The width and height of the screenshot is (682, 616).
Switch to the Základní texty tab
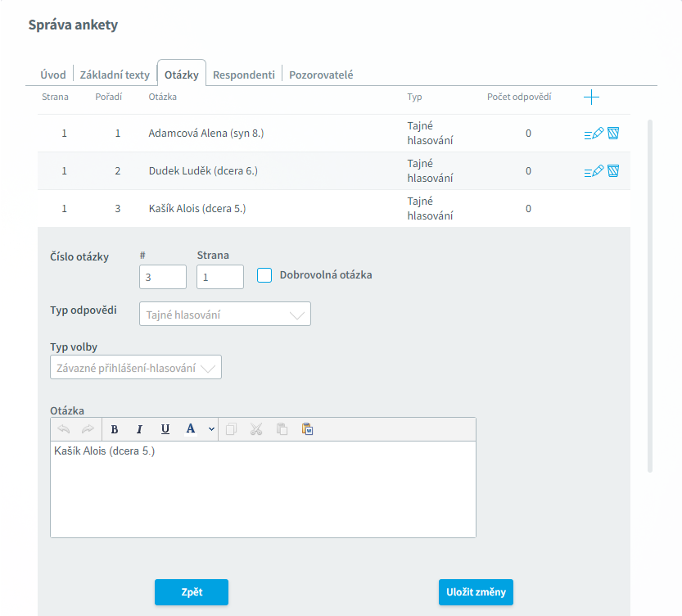tap(115, 75)
